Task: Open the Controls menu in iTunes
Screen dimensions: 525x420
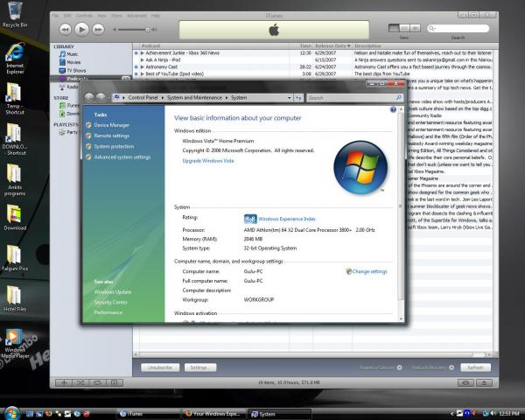Action: [84, 16]
